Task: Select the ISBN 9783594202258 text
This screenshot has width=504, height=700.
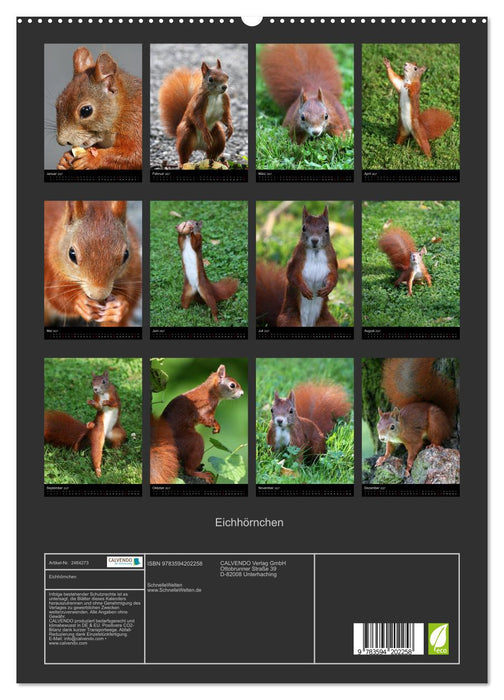Action: click(x=175, y=564)
